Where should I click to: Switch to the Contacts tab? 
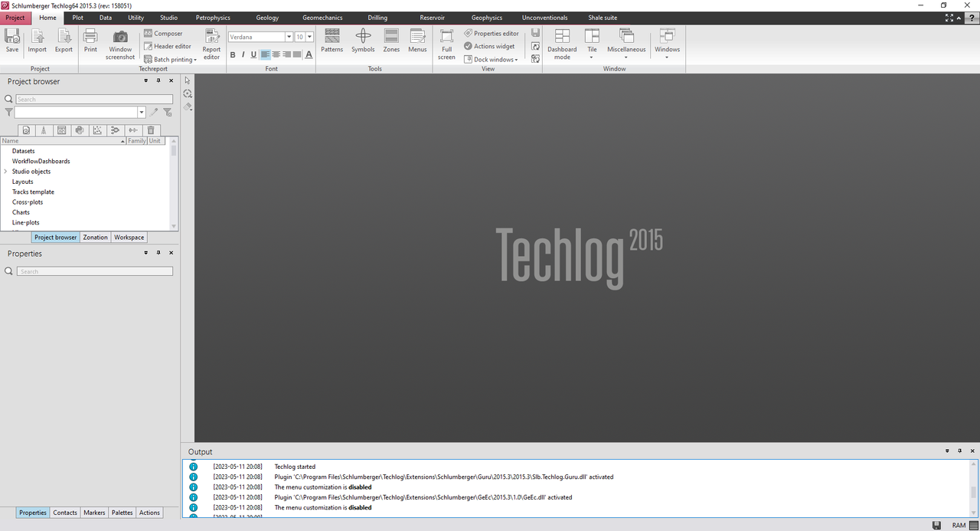pyautogui.click(x=65, y=513)
